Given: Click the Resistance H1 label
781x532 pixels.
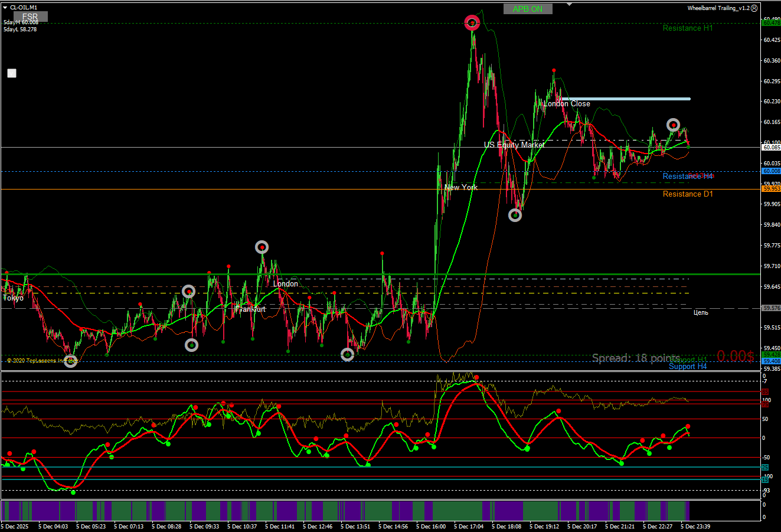Looking at the screenshot, I should [688, 28].
